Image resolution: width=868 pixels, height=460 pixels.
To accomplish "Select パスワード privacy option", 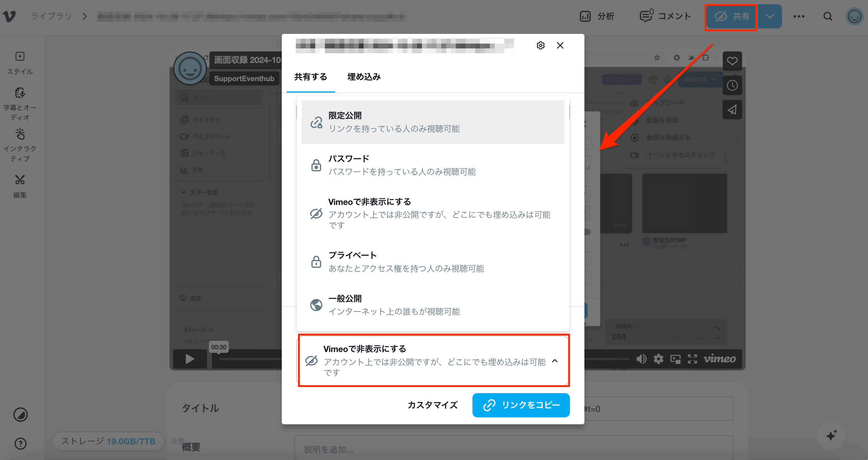I will 433,165.
